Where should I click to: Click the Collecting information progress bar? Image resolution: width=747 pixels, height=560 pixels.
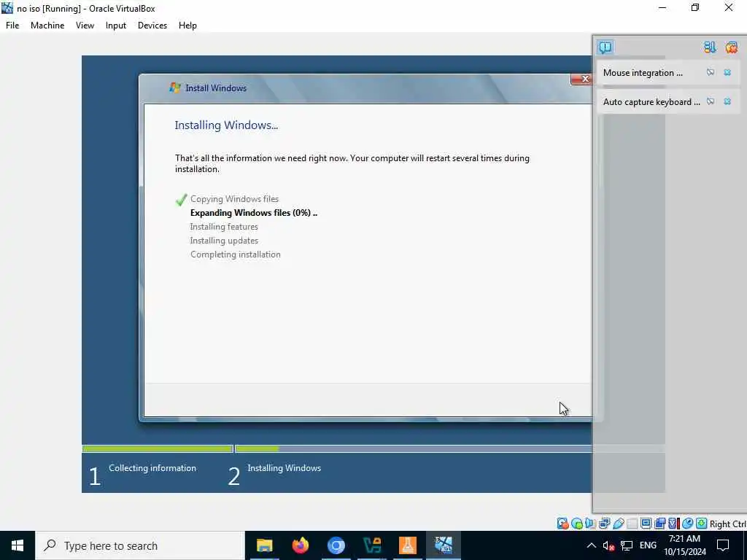click(158, 448)
